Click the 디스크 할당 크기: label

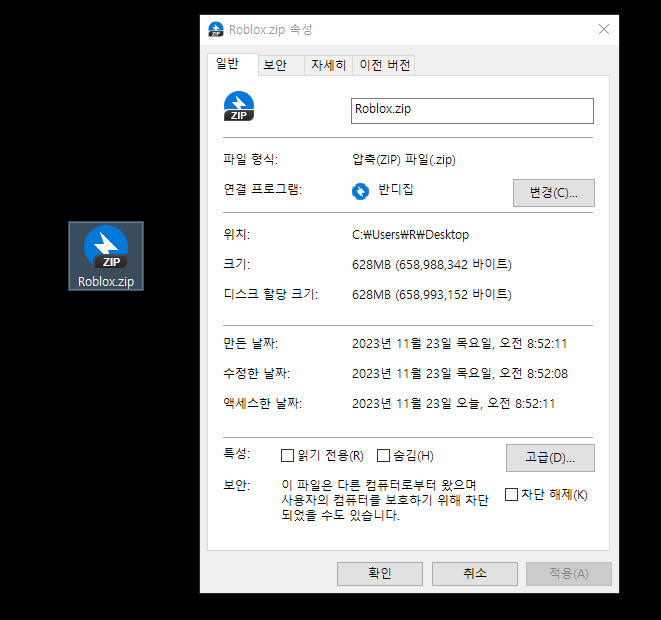(x=271, y=294)
